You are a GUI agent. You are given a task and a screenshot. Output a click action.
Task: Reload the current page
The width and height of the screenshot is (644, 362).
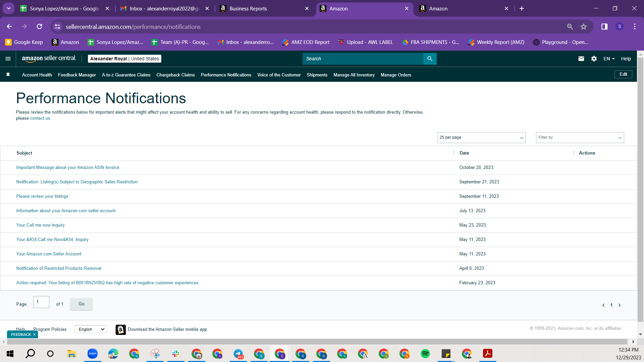click(40, 26)
